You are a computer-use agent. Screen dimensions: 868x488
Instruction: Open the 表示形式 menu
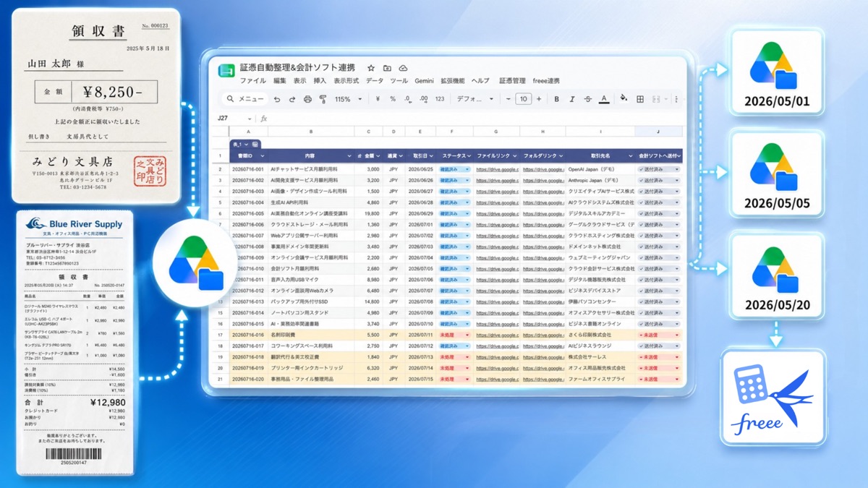tap(346, 81)
